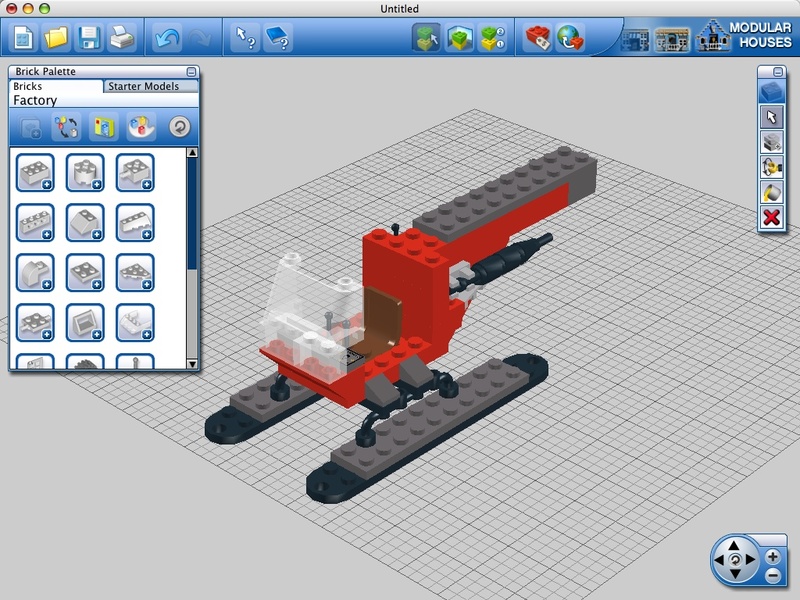Screen dimensions: 800x600
Task: Click the help book icon
Action: pos(277,38)
